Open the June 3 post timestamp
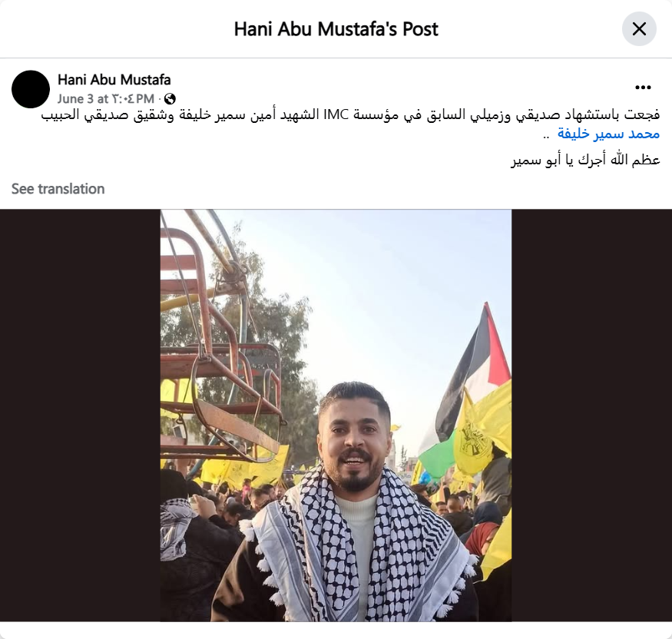Image resolution: width=672 pixels, height=639 pixels. click(106, 99)
